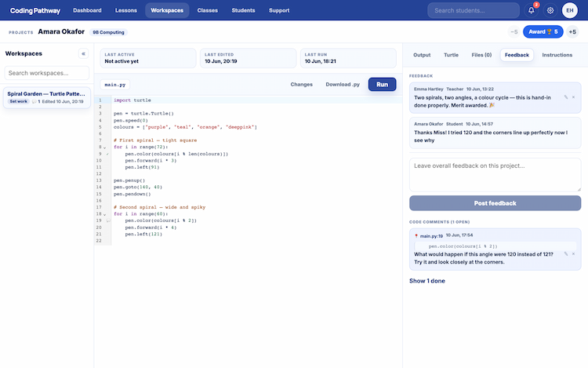This screenshot has height=368, width=588.
Task: Focus the Search students field
Action: point(474,10)
